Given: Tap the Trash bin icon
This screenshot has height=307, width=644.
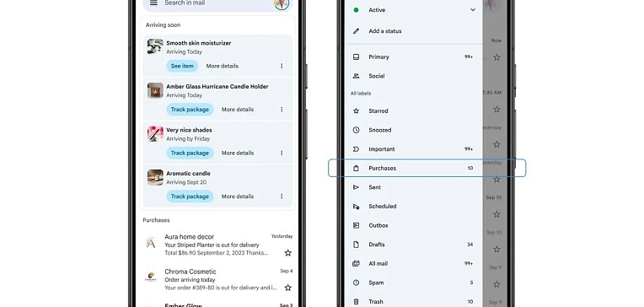Looking at the screenshot, I should coord(356,302).
